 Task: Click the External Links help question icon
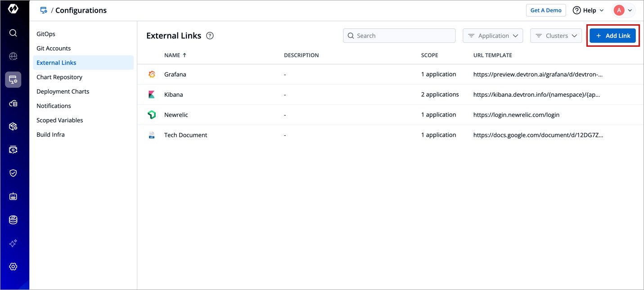coord(210,36)
